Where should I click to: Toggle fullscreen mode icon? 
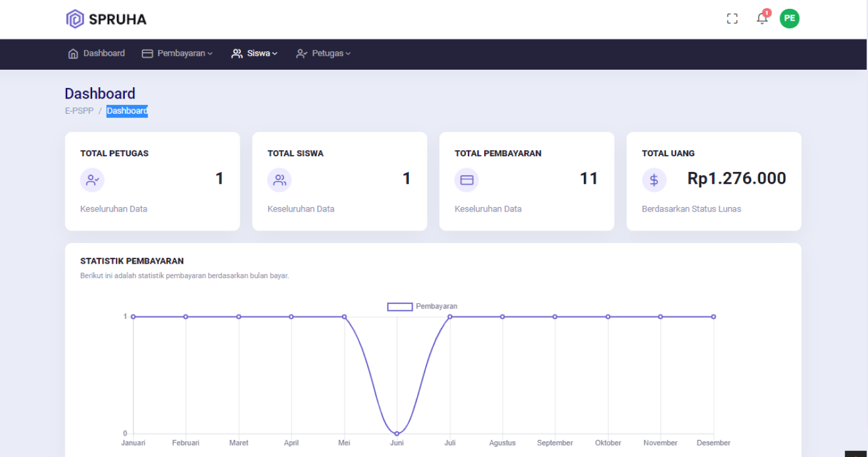(732, 19)
